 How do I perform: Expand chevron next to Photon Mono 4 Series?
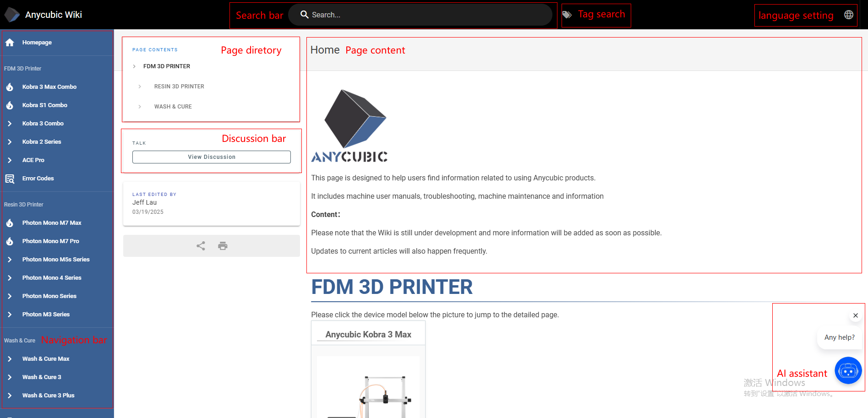pyautogui.click(x=10, y=278)
